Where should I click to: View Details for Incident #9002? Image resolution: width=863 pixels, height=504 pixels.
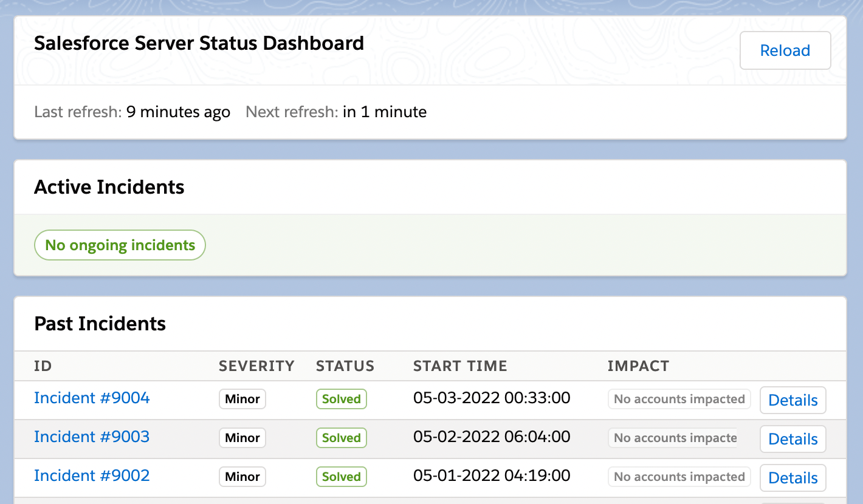click(x=793, y=478)
